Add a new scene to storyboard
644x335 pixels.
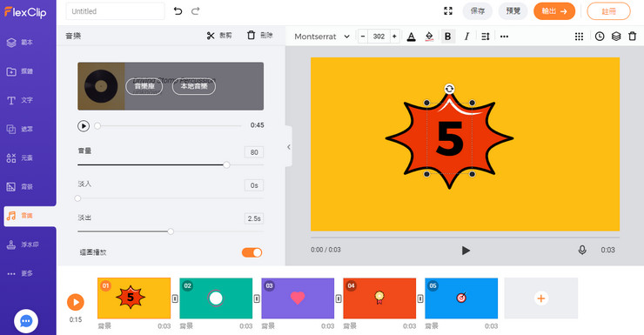coord(541,298)
